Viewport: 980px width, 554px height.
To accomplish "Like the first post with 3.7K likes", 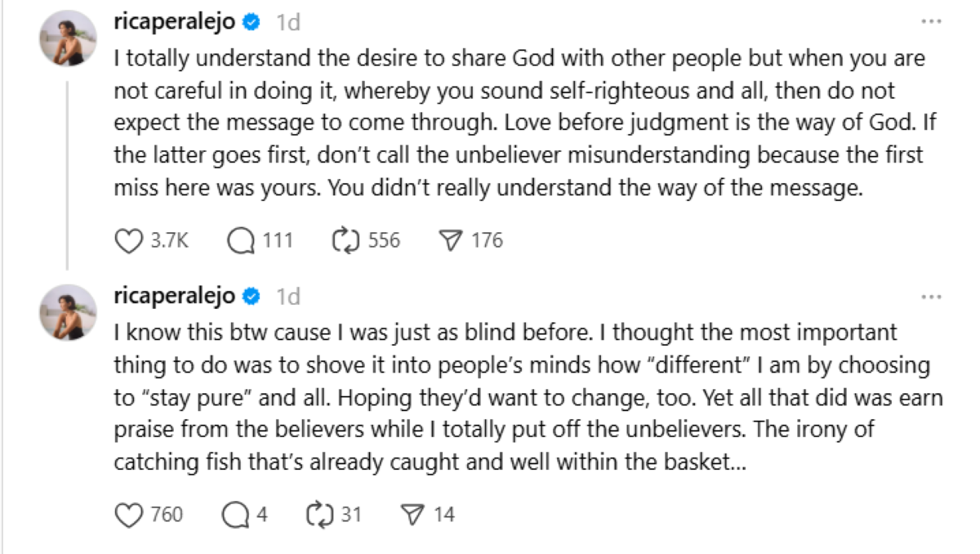I will 130,240.
